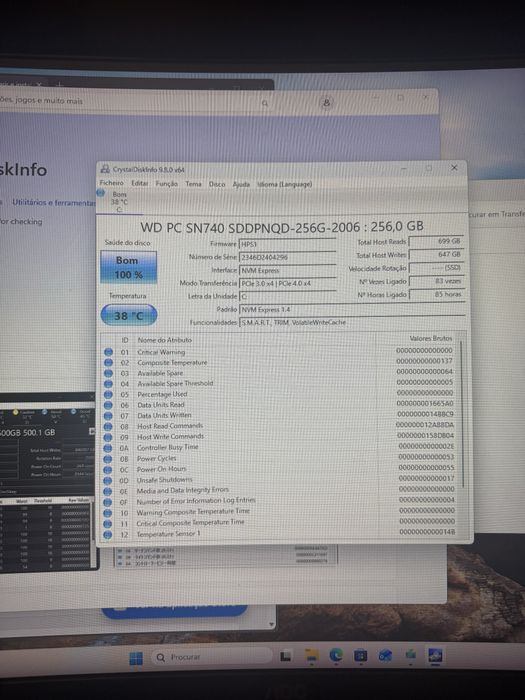Click the status icon of Power Cycles row
The image size is (525, 700).
coord(108,459)
